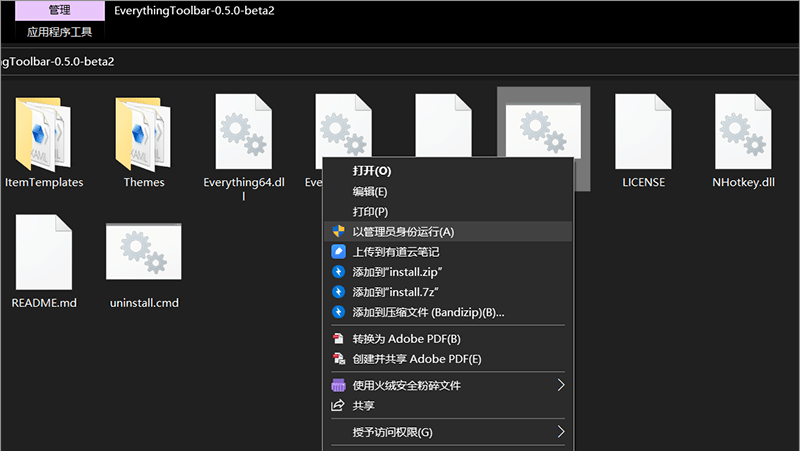Select the NHotkey.dll file icon
This screenshot has width=800, height=469.
coord(743,132)
